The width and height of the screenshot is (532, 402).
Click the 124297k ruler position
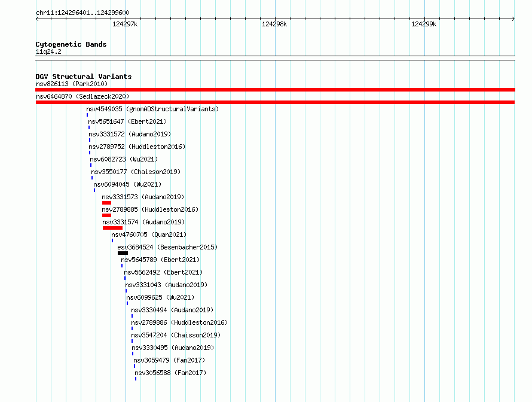tap(125, 24)
